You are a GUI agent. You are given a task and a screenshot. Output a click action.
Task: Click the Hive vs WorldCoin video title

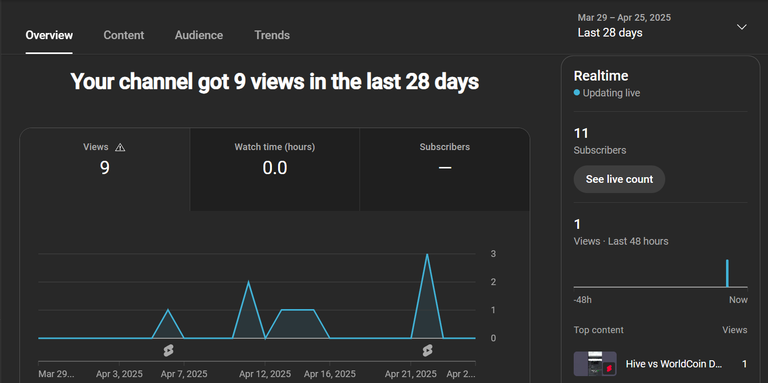[674, 364]
